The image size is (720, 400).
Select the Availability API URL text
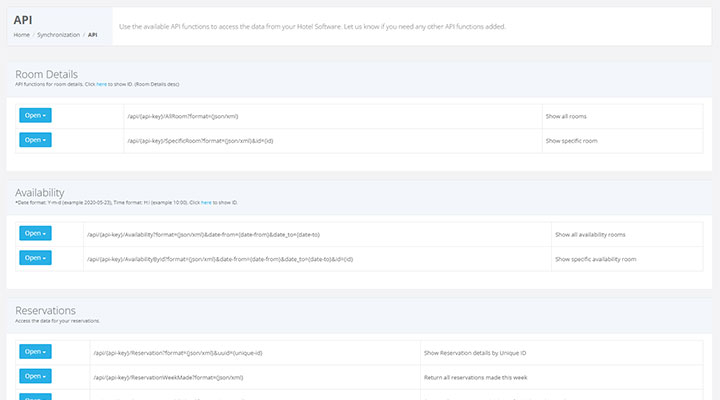click(203, 235)
